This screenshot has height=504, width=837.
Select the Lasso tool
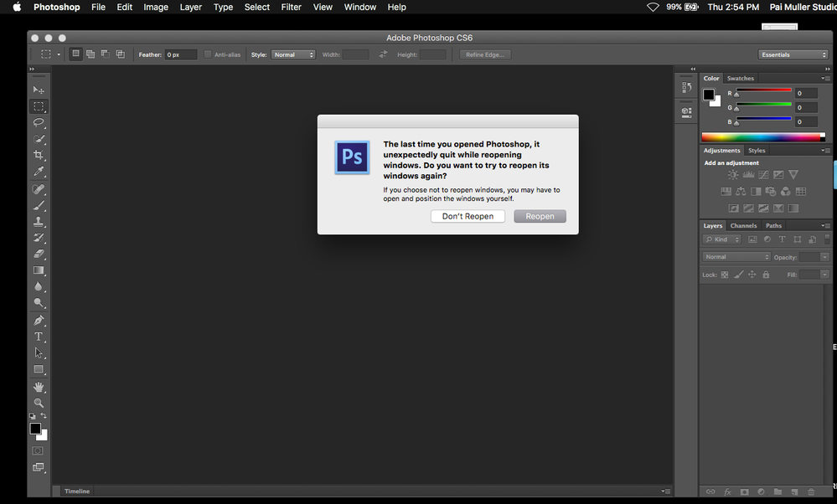point(39,122)
